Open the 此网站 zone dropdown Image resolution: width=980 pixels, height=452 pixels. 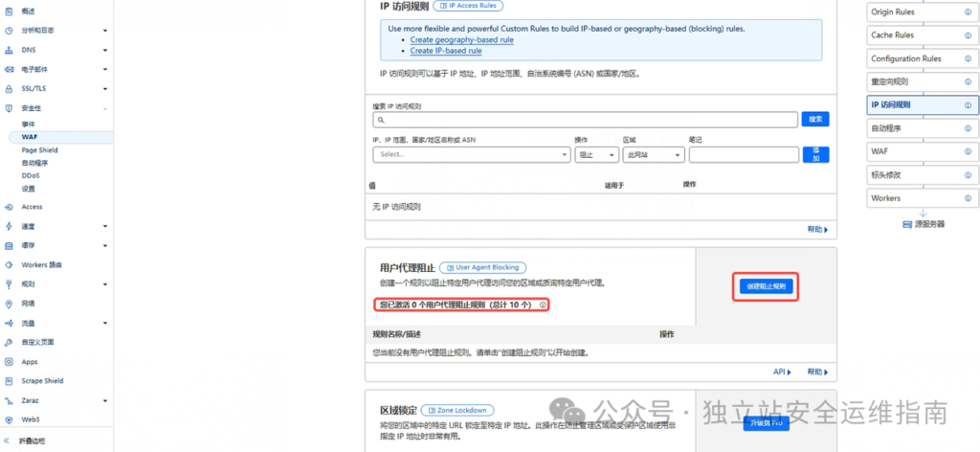coord(654,154)
